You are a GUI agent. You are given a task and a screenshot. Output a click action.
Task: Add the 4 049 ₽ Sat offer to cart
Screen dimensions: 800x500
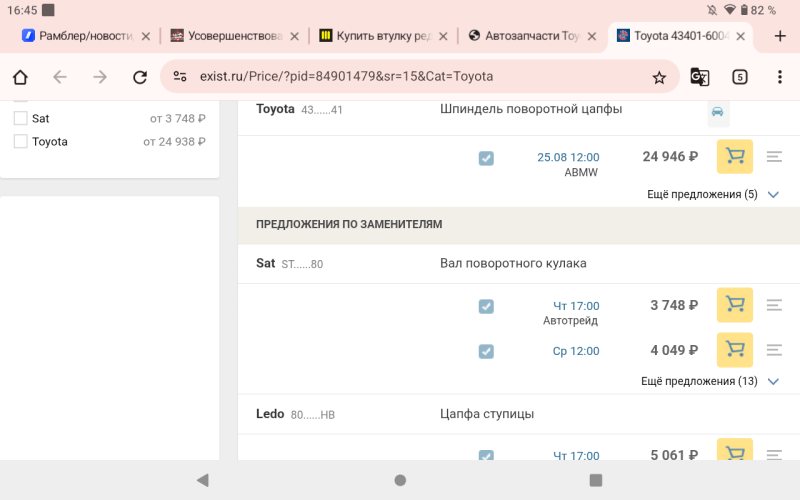[735, 349]
